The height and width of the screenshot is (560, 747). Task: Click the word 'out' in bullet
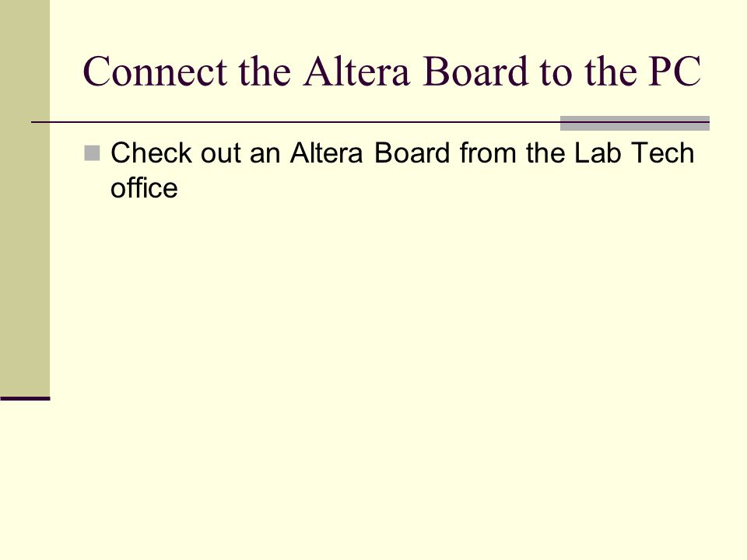click(x=220, y=153)
